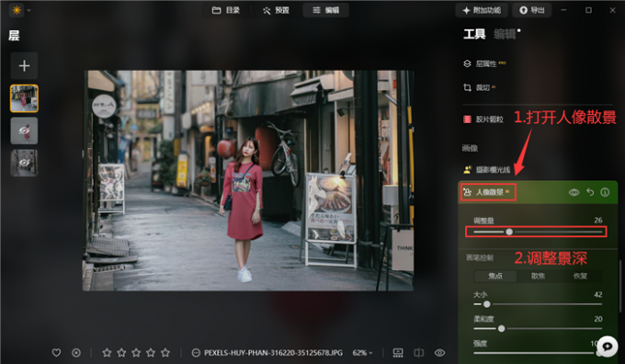The width and height of the screenshot is (625, 364).
Task: Select the 散焦 defocus brush mode
Action: click(538, 276)
